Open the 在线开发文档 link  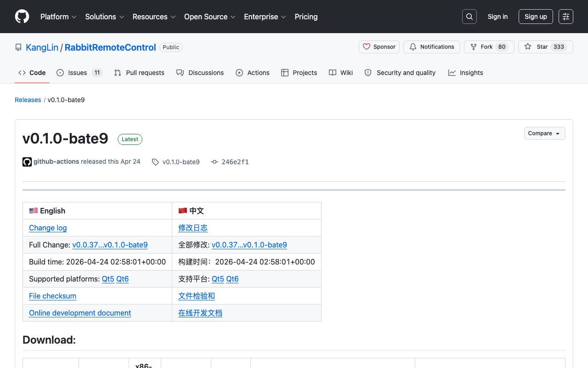[x=200, y=313]
